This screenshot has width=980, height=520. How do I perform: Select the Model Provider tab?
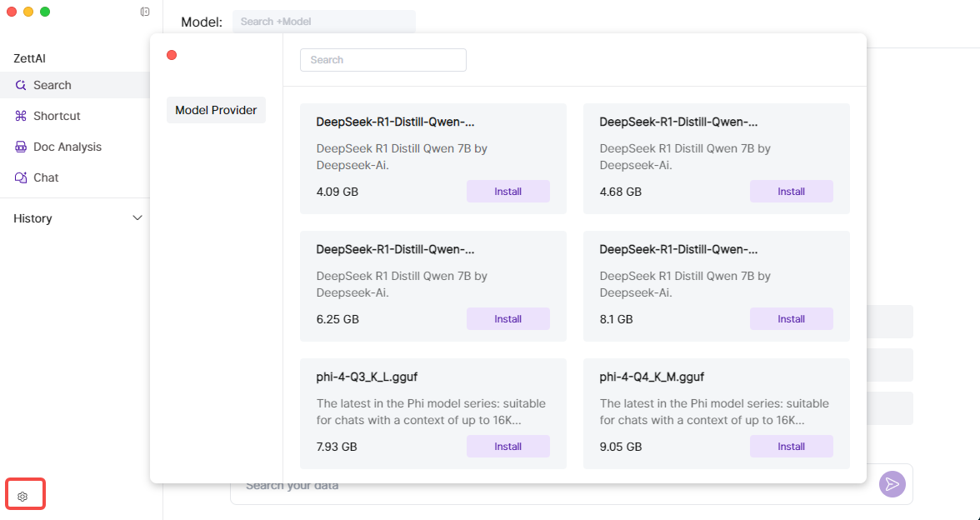coord(217,110)
